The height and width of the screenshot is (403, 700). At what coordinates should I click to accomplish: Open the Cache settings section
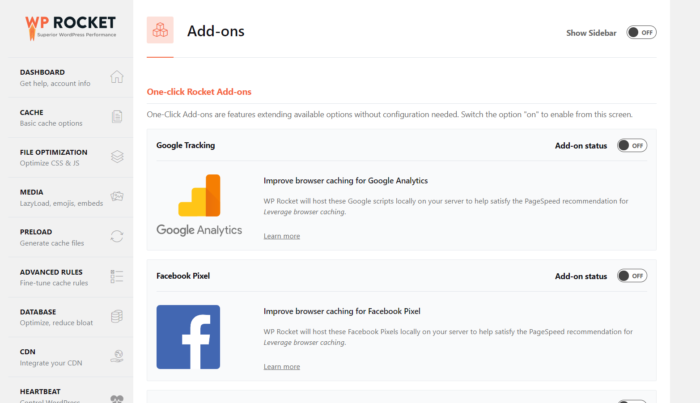pos(71,117)
